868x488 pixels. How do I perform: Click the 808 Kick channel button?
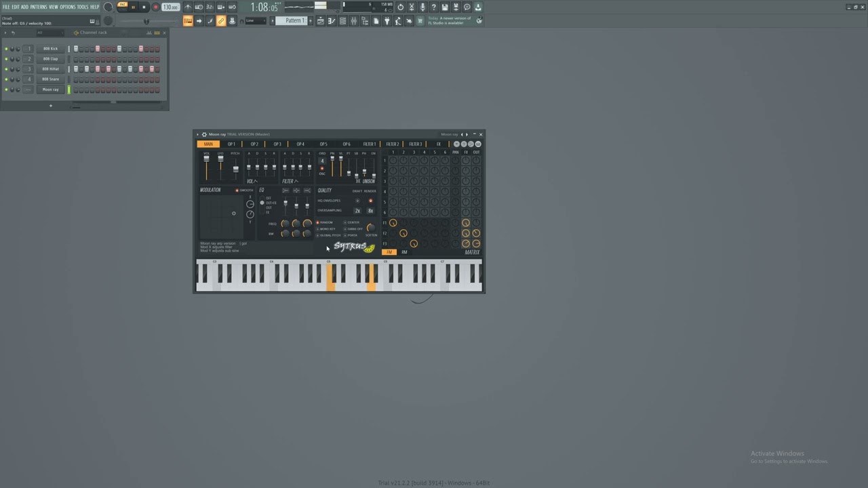[x=51, y=49]
